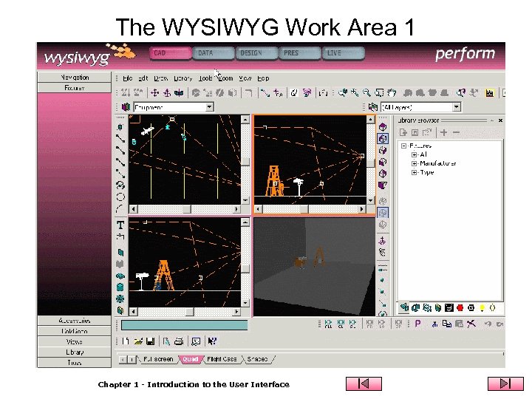Viewport: 532px width, 399px height.
Task: Click the top-right viewport vertical scrollbar
Action: pos(370,160)
